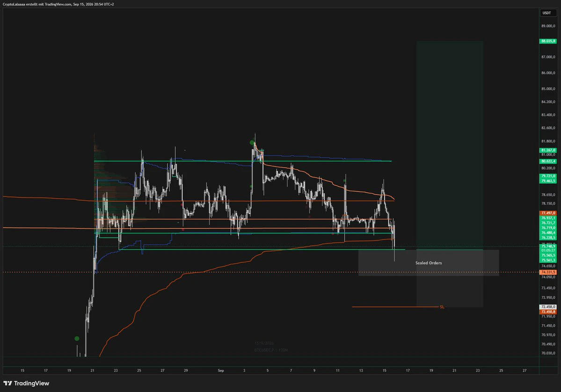Click the green dot marker near 70.970 low
The width and height of the screenshot is (561, 392).
coord(77,338)
